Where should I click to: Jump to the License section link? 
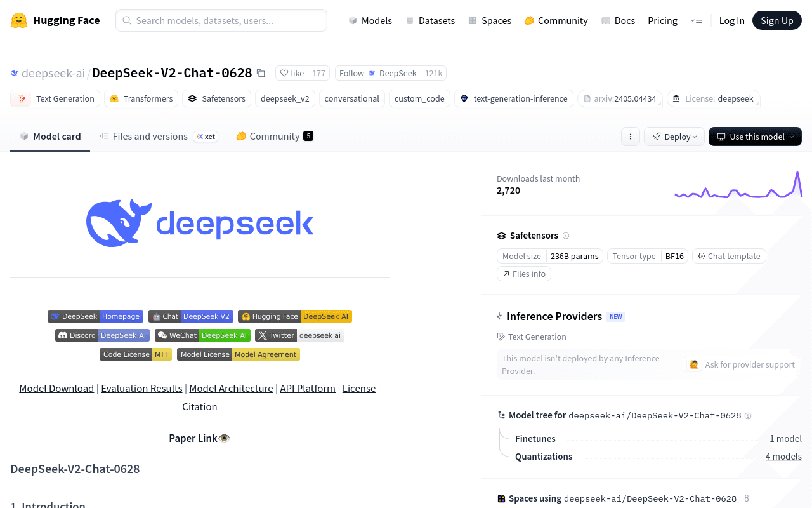tap(359, 388)
